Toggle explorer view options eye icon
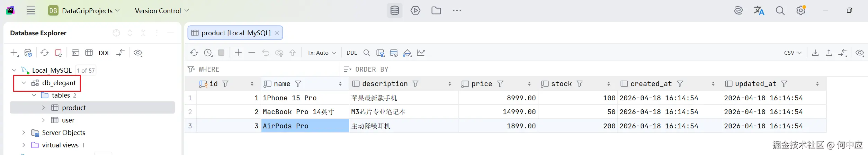This screenshot has width=868, height=155. point(138,53)
